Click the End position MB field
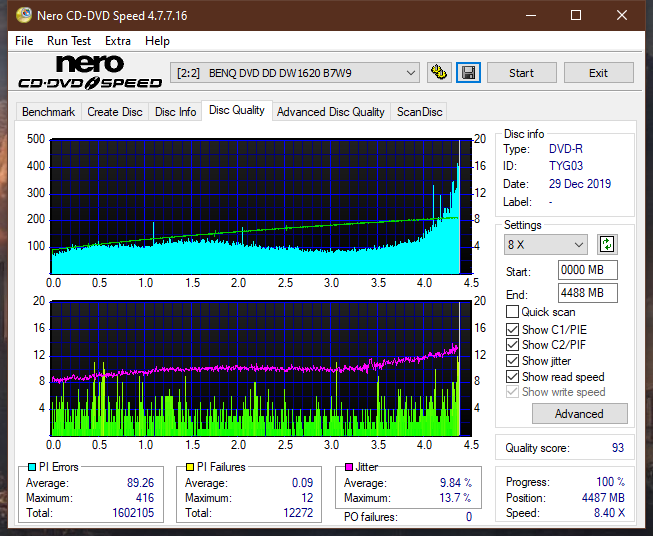The height and width of the screenshot is (536, 653). [x=587, y=293]
